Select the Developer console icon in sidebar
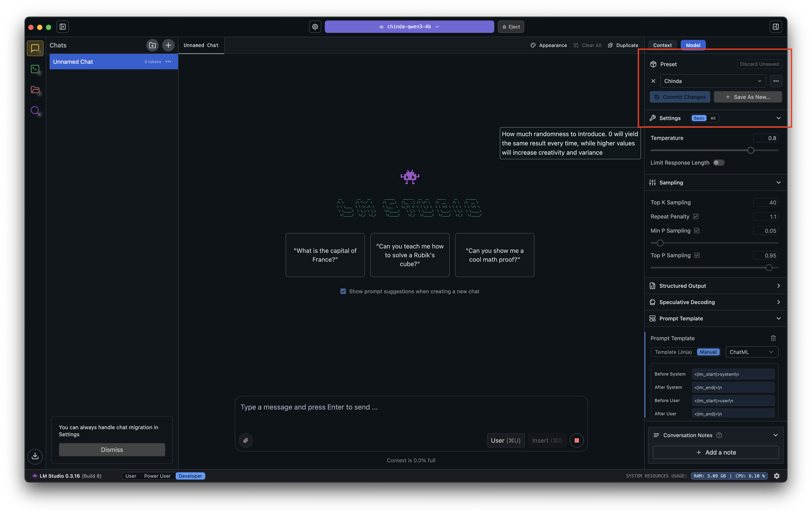The height and width of the screenshot is (515, 812). (x=35, y=69)
